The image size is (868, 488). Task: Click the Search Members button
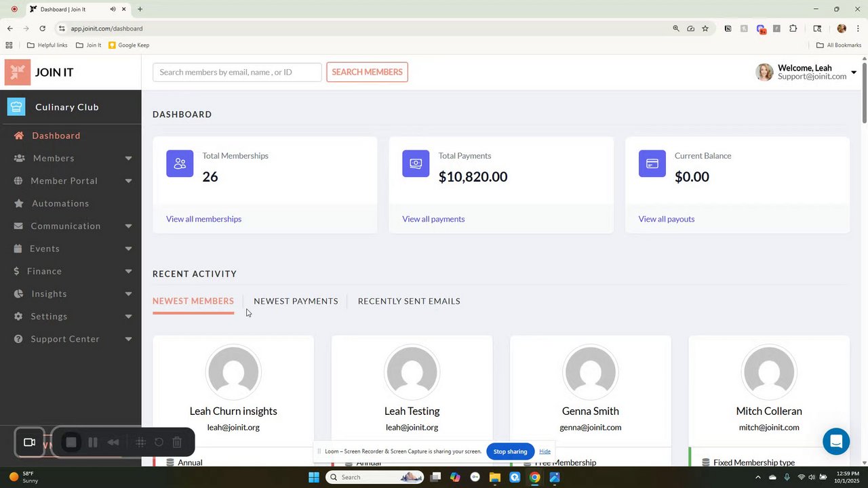click(367, 72)
